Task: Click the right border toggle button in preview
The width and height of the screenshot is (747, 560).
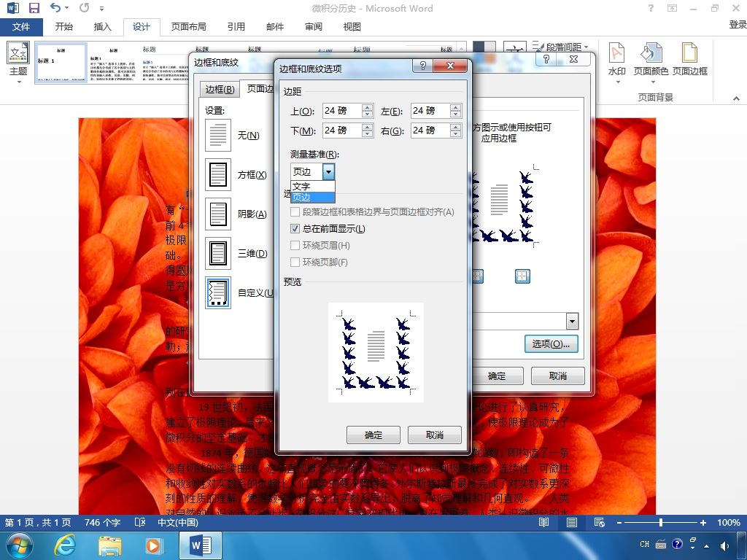Action: pos(522,276)
